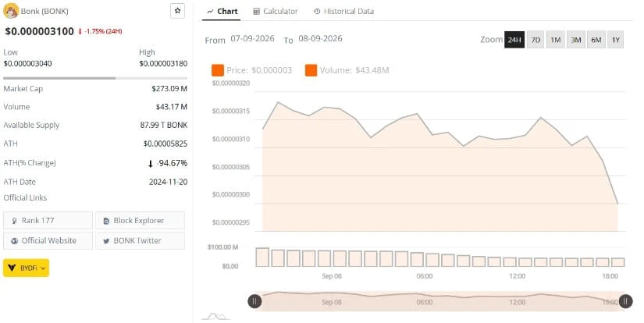The height and width of the screenshot is (323, 644).
Task: Click the Rank 177 badge icon
Action: (x=15, y=221)
